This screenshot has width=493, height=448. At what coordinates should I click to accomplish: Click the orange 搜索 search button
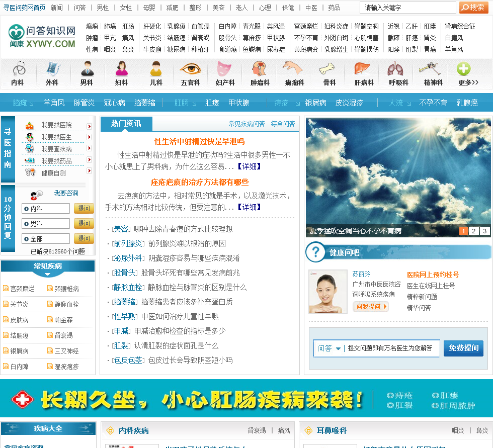473,8
